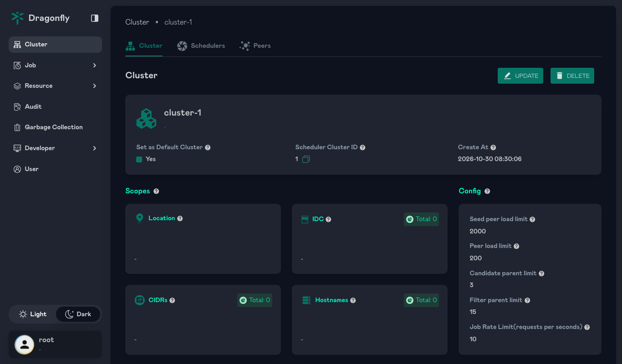Open the Cluster sidebar item

pos(55,45)
